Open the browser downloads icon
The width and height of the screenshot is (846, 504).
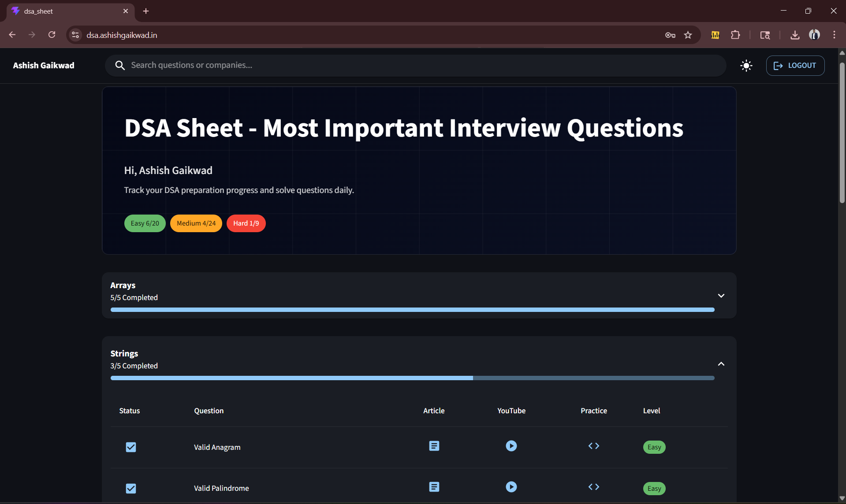(x=795, y=35)
